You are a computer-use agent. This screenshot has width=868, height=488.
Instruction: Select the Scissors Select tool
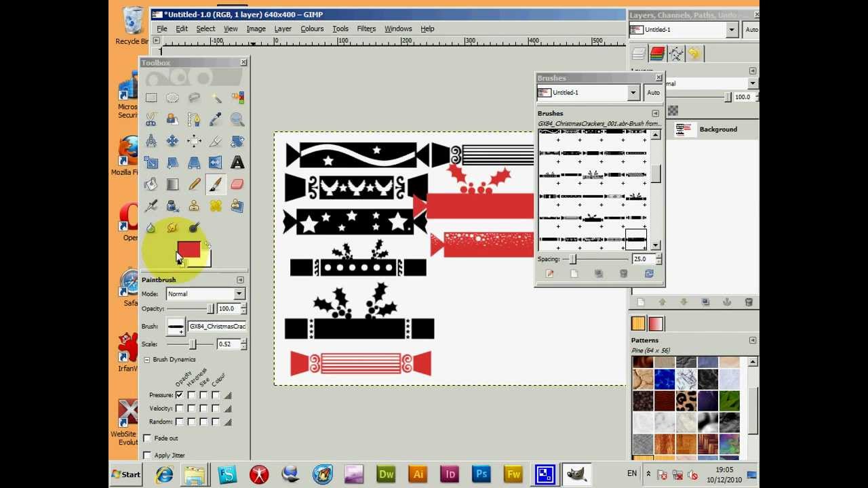point(151,120)
